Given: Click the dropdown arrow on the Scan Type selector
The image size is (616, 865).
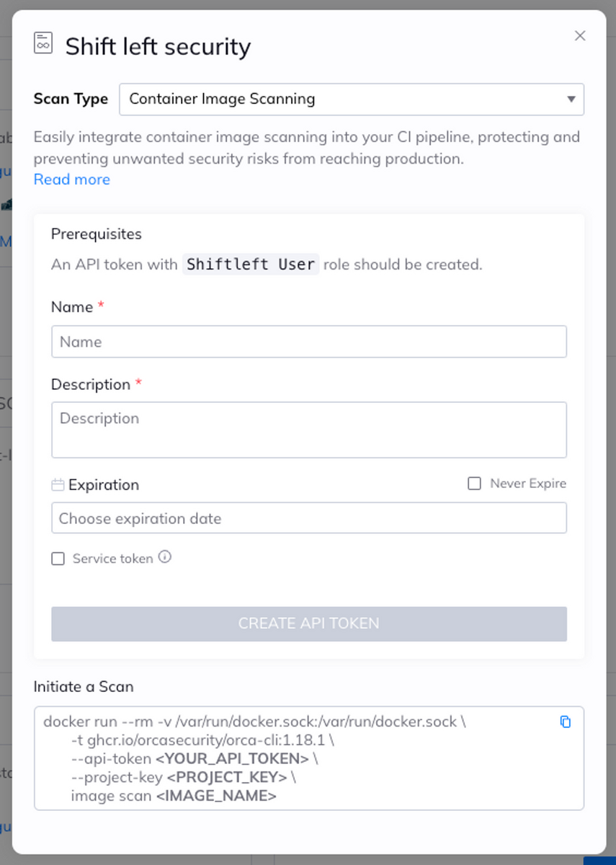Looking at the screenshot, I should click(571, 99).
